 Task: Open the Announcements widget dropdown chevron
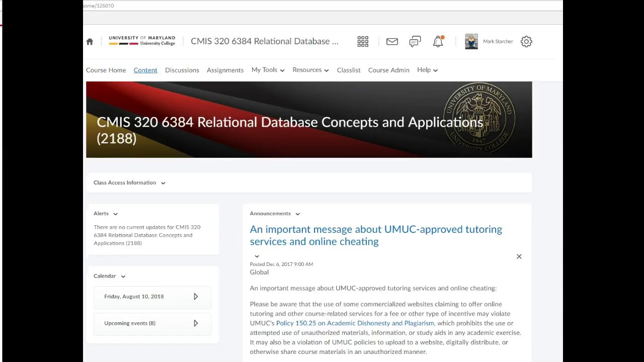click(297, 214)
